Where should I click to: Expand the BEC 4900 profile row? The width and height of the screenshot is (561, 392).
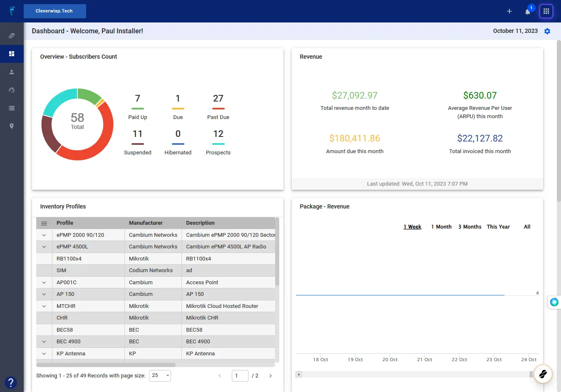click(x=44, y=342)
